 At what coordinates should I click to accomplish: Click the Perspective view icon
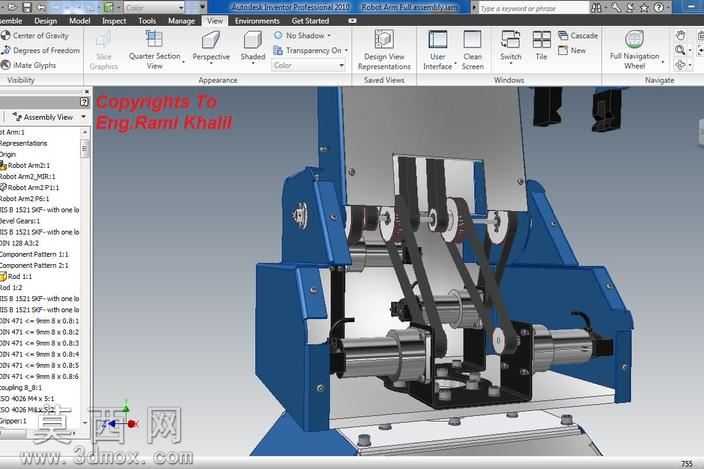(x=211, y=39)
